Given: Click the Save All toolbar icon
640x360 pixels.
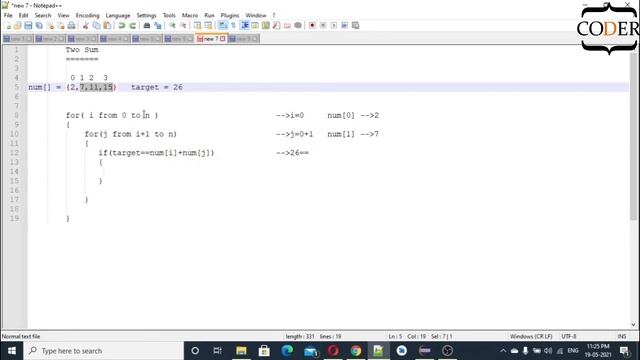Looking at the screenshot, I should coord(39,26).
